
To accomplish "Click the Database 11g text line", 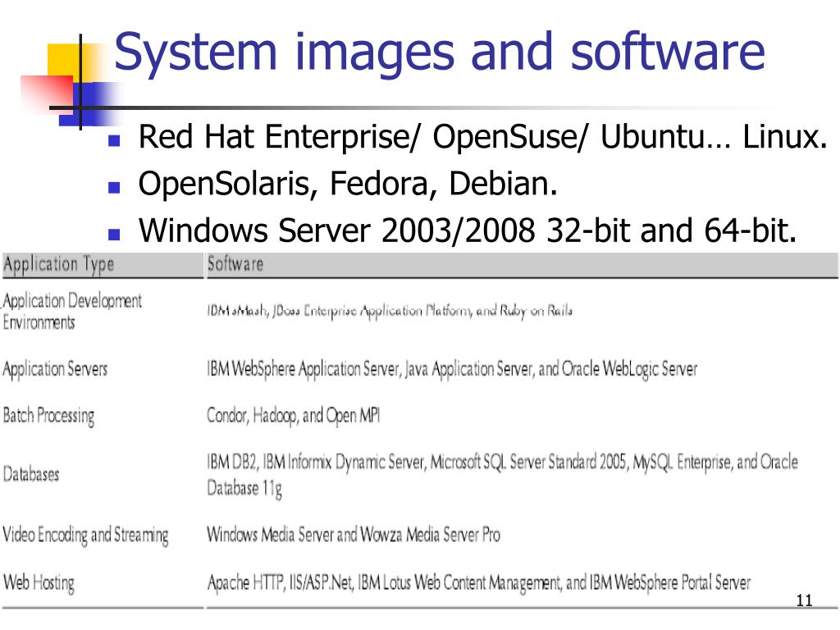I will click(244, 489).
